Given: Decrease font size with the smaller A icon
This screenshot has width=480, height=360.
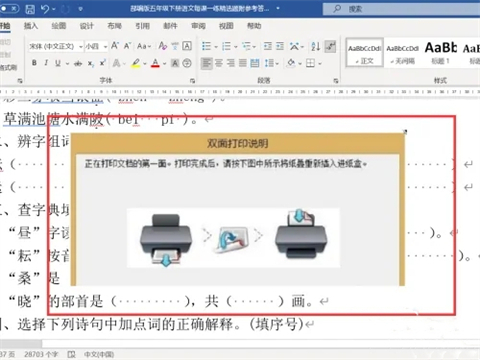Looking at the screenshot, I should point(127,46).
